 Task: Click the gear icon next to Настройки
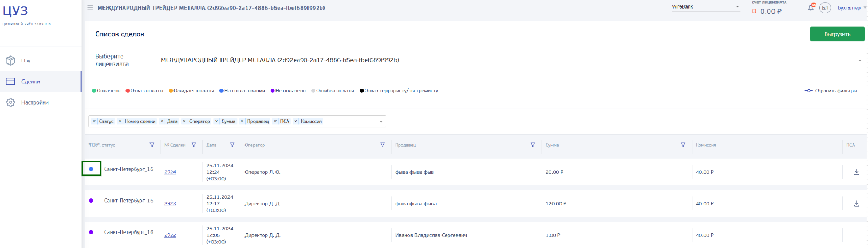pos(10,102)
